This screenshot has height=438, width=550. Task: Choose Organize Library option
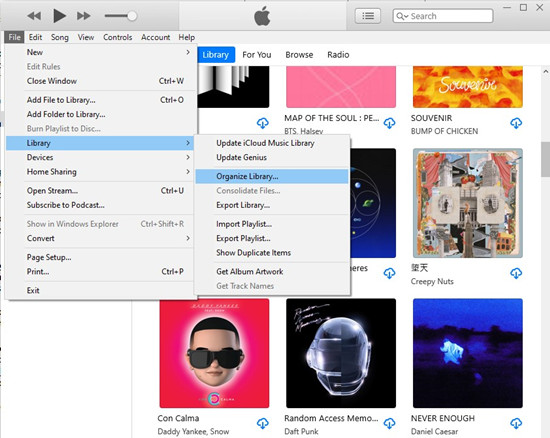(x=272, y=176)
